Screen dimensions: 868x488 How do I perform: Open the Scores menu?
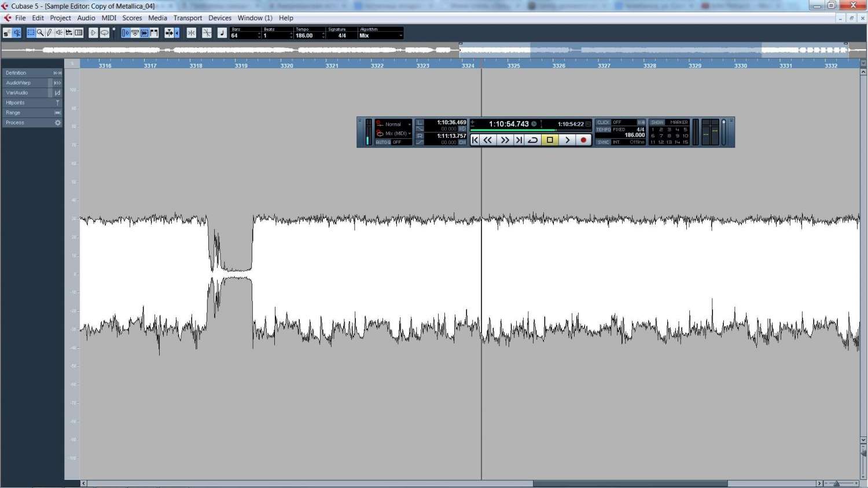pos(132,18)
